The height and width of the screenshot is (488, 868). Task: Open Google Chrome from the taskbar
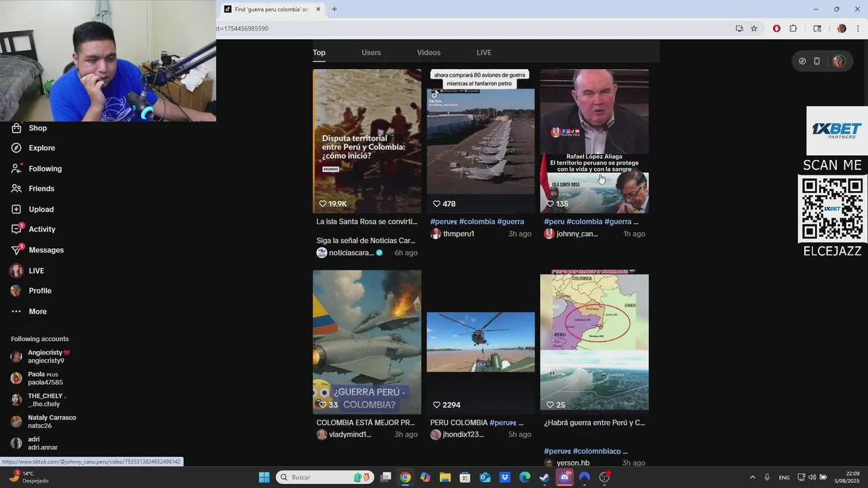coord(406,477)
